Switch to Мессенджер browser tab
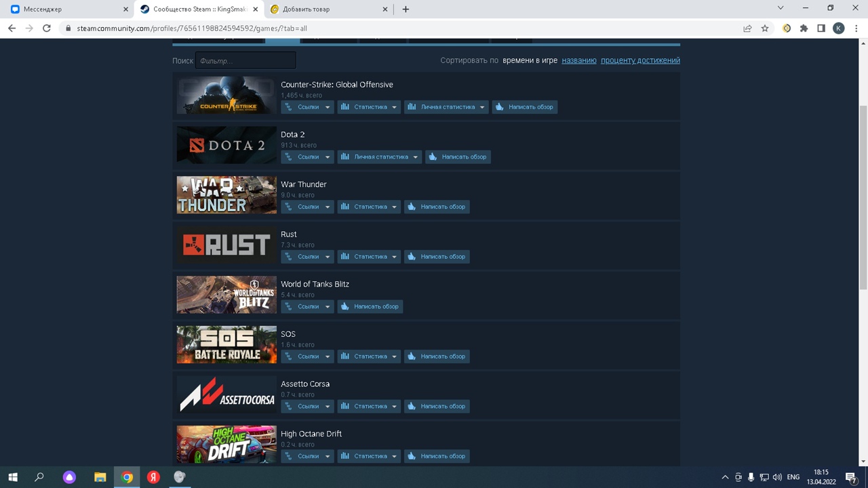 coord(68,9)
